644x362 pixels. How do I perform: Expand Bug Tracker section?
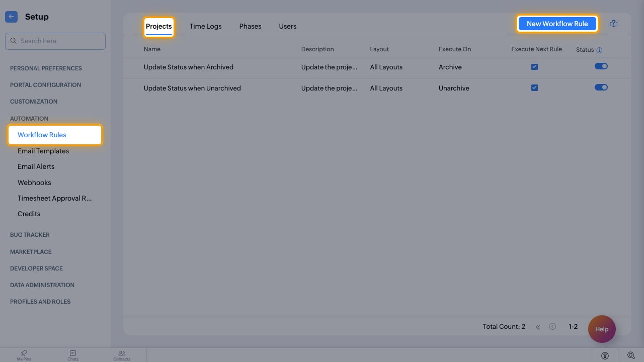click(x=30, y=235)
